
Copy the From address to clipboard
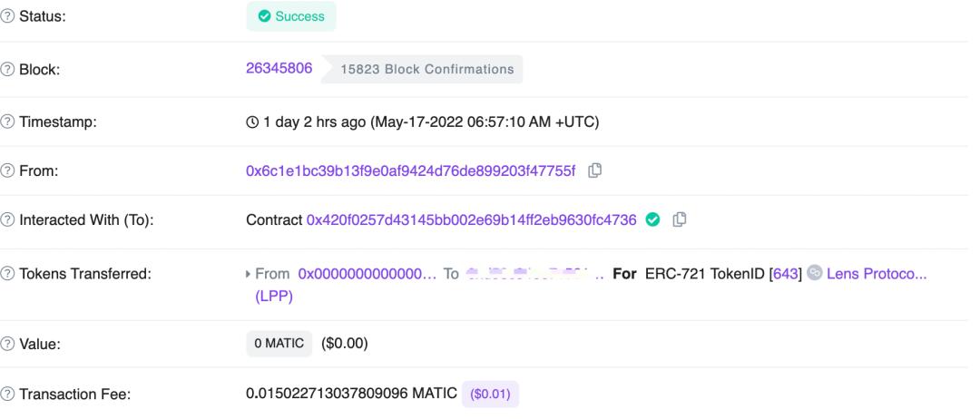coord(595,171)
